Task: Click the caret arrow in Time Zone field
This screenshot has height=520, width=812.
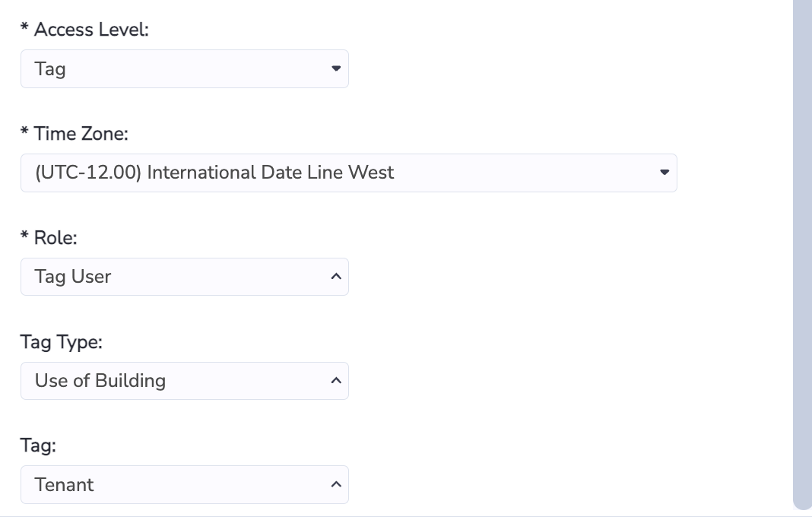Action: click(x=665, y=173)
